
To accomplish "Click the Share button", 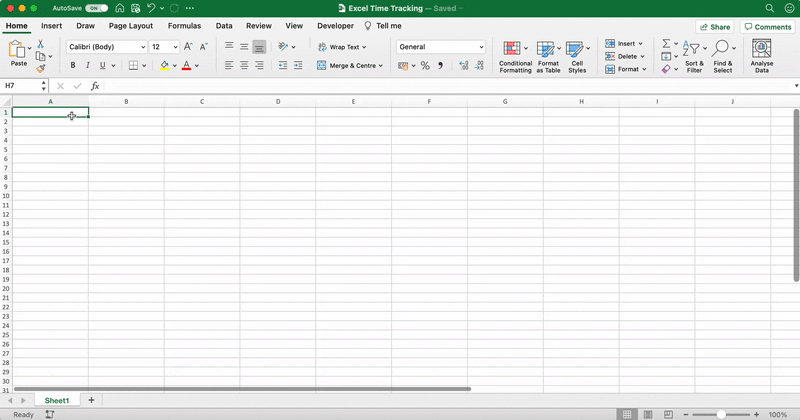I will coord(715,27).
